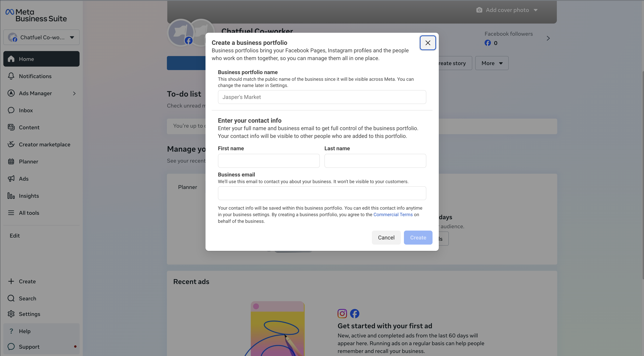Image resolution: width=644 pixels, height=356 pixels.
Task: Click the camera icon for cover photo
Action: 479,10
